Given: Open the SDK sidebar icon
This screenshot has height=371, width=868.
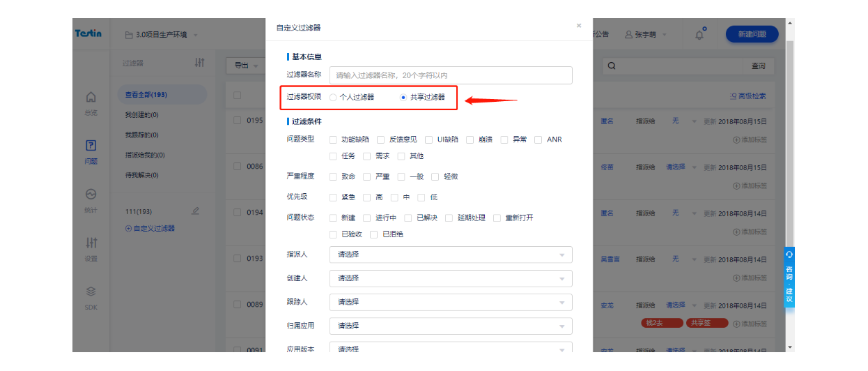Looking at the screenshot, I should pos(91,291).
